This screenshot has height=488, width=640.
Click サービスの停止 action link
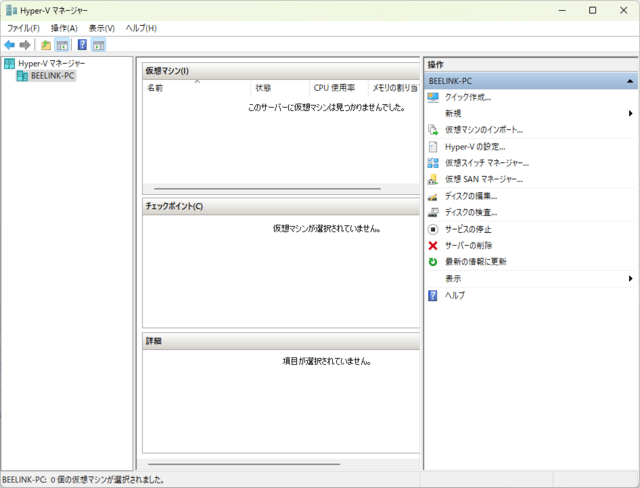pos(468,229)
